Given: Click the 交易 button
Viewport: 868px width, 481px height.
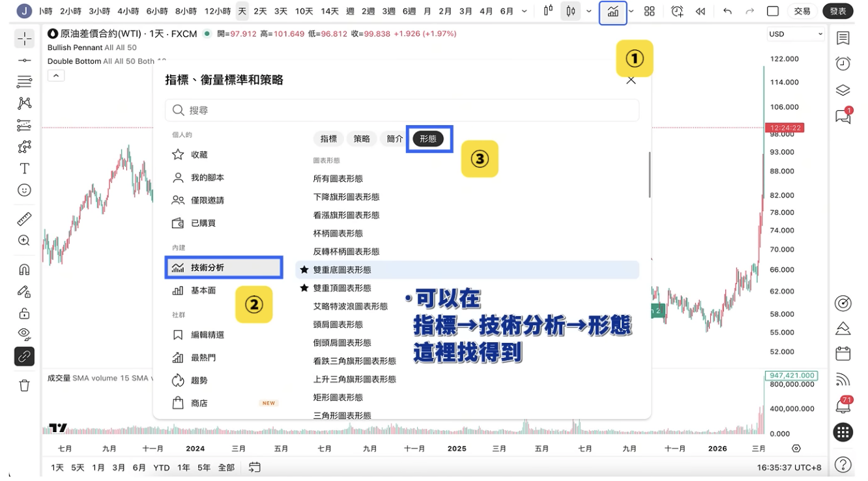Looking at the screenshot, I should [x=802, y=11].
